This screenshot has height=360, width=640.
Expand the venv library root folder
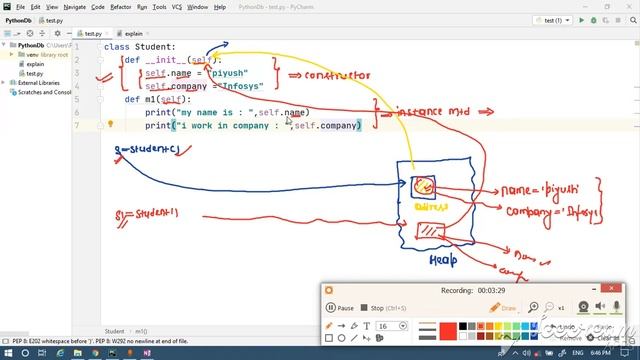tap(11, 54)
